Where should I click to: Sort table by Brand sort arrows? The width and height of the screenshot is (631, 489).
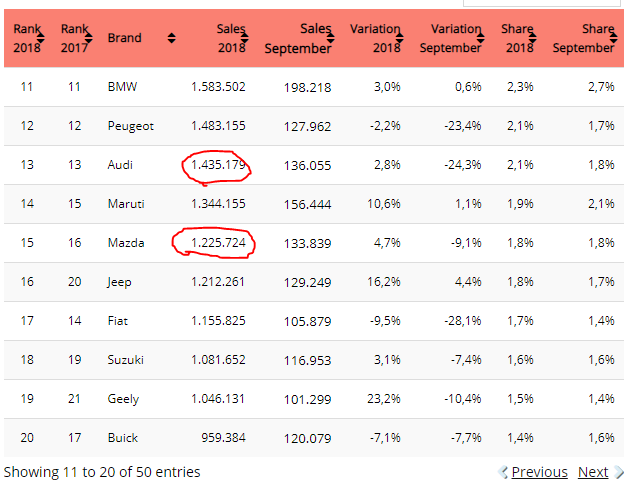pyautogui.click(x=172, y=38)
